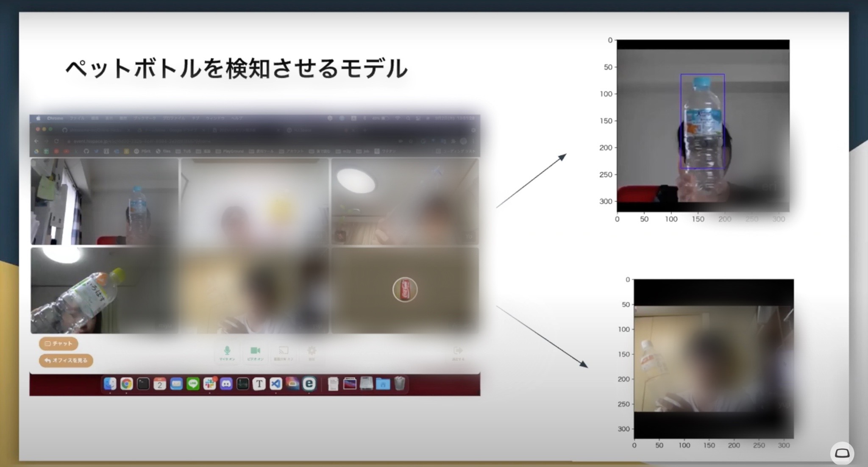Toggle the video camera in meeting controls

255,353
